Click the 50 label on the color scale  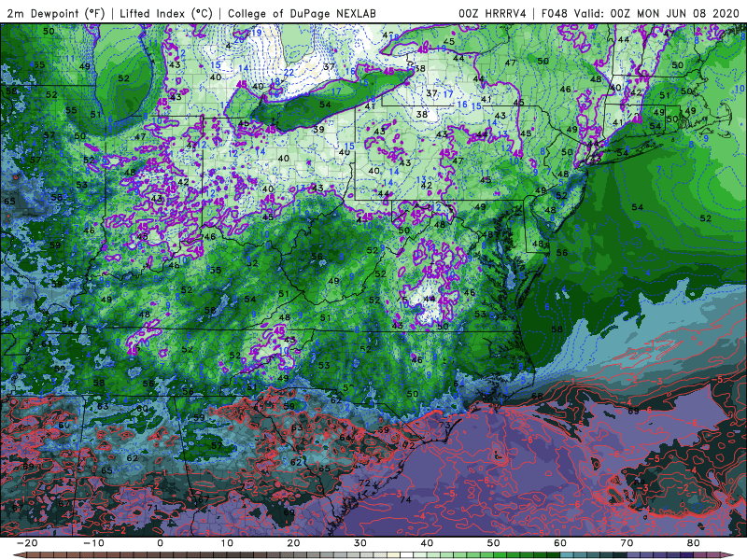point(494,543)
